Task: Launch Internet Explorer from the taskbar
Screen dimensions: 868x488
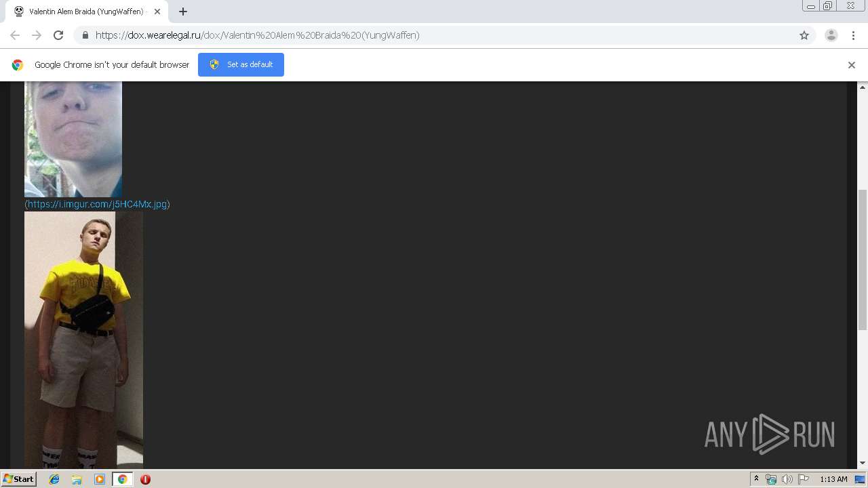Action: pos(54,479)
